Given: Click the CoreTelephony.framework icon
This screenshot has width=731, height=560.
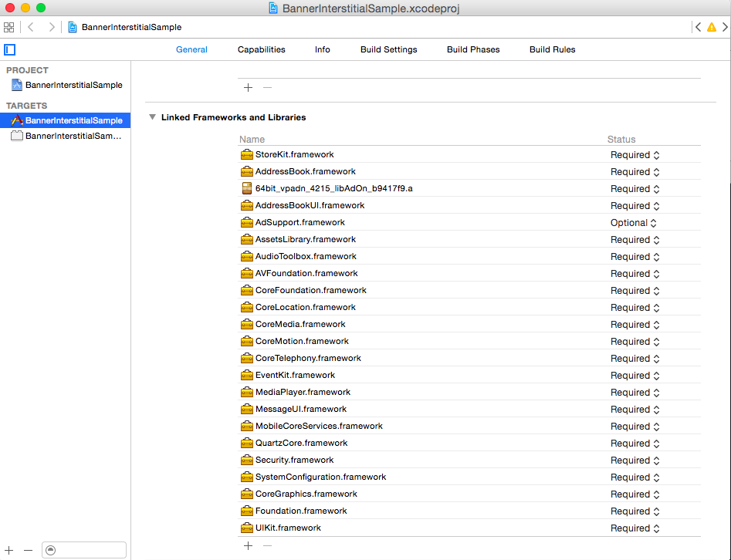Looking at the screenshot, I should point(246,358).
